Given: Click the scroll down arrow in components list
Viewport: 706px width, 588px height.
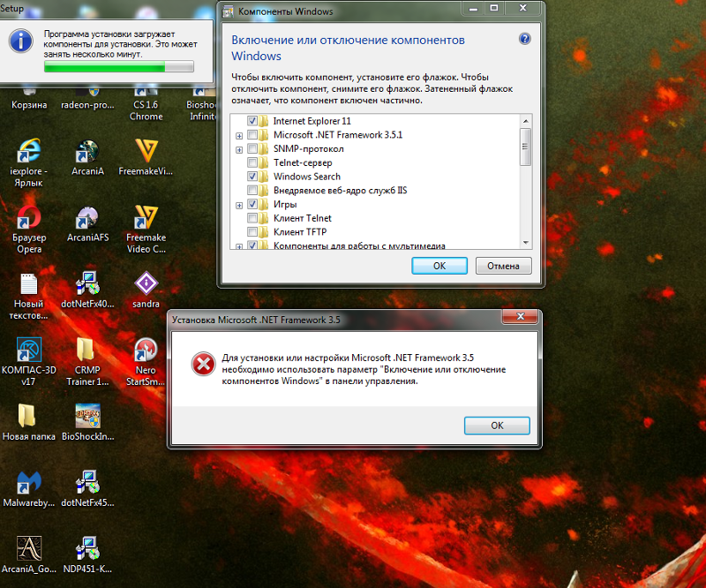Looking at the screenshot, I should click(525, 243).
